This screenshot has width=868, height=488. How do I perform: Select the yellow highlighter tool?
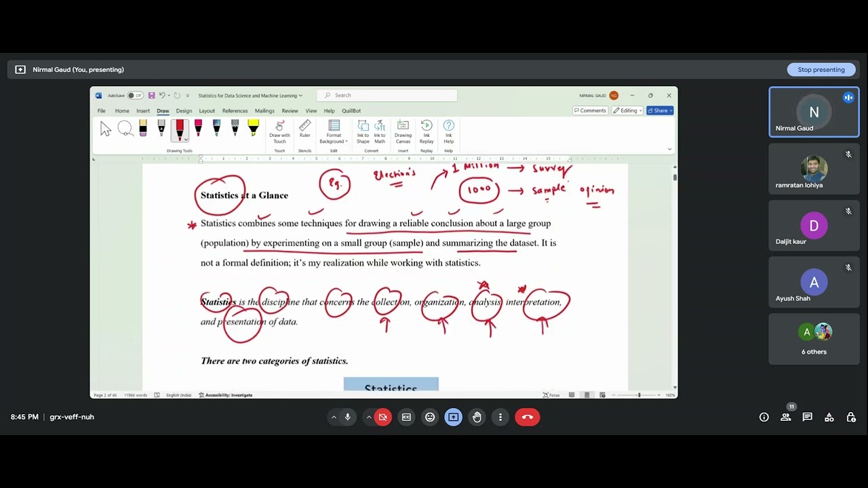tap(253, 128)
